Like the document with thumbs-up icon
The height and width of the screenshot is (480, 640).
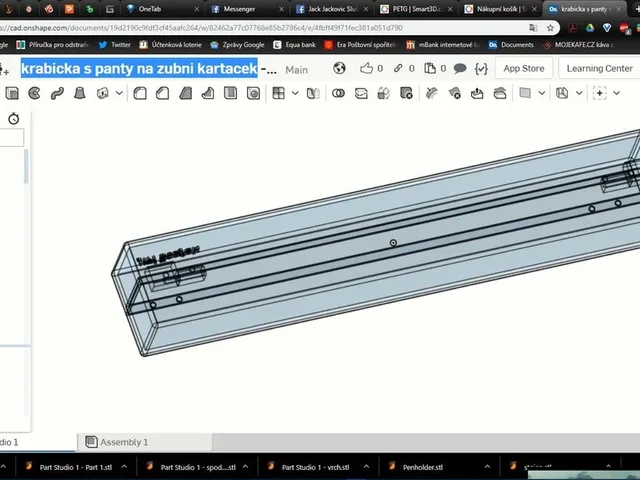point(366,68)
